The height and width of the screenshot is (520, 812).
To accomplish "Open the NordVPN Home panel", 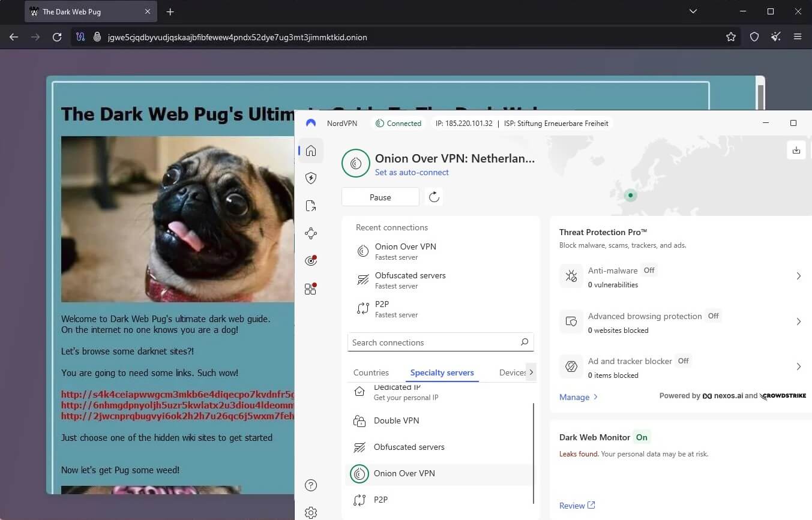I will (310, 151).
